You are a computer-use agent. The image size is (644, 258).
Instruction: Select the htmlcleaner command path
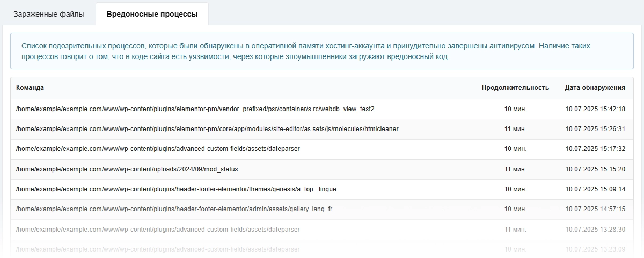tap(207, 129)
